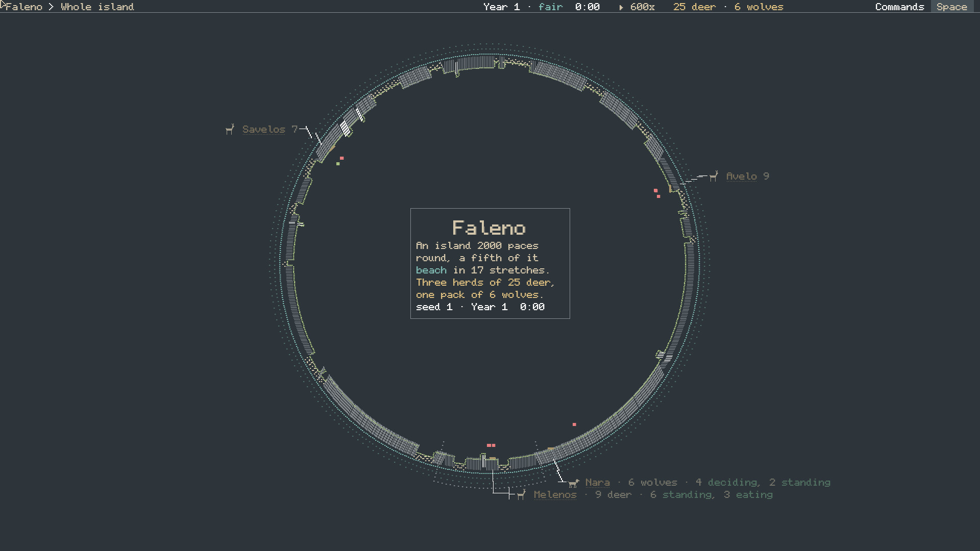Click the 0:00 clock in the top bar
The width and height of the screenshot is (980, 551).
click(587, 7)
